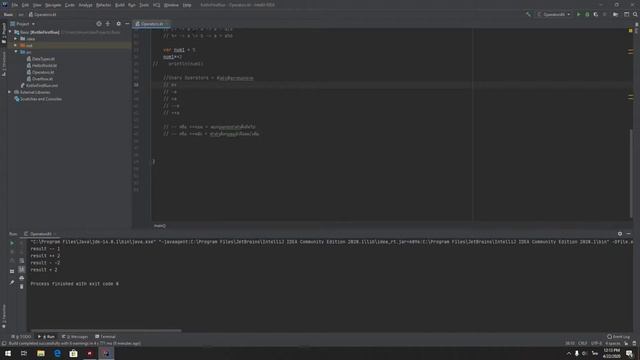
Task: Click the IntelliJ IDEA taskbar icon
Action: 106,353
